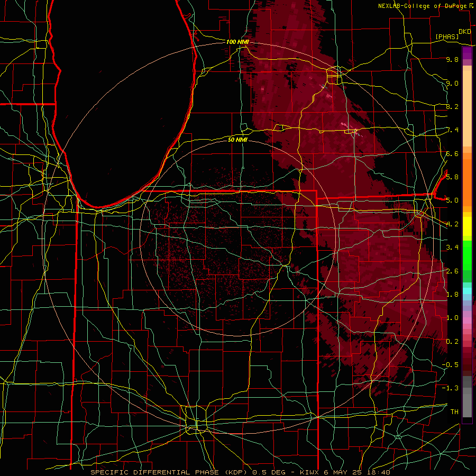Viewport: 476px width, 476px height.
Task: Pick the purple segment atop the color bar
Action: [467, 53]
